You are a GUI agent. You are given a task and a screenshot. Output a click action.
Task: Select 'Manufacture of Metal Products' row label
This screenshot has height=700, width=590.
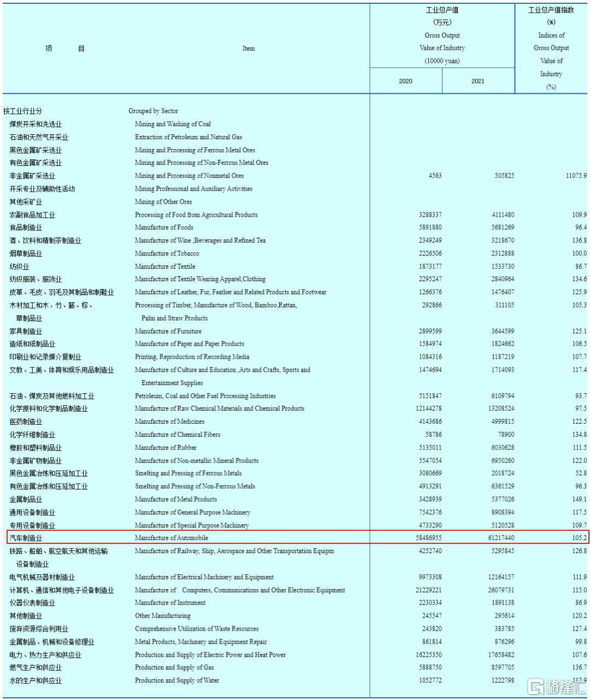(176, 500)
